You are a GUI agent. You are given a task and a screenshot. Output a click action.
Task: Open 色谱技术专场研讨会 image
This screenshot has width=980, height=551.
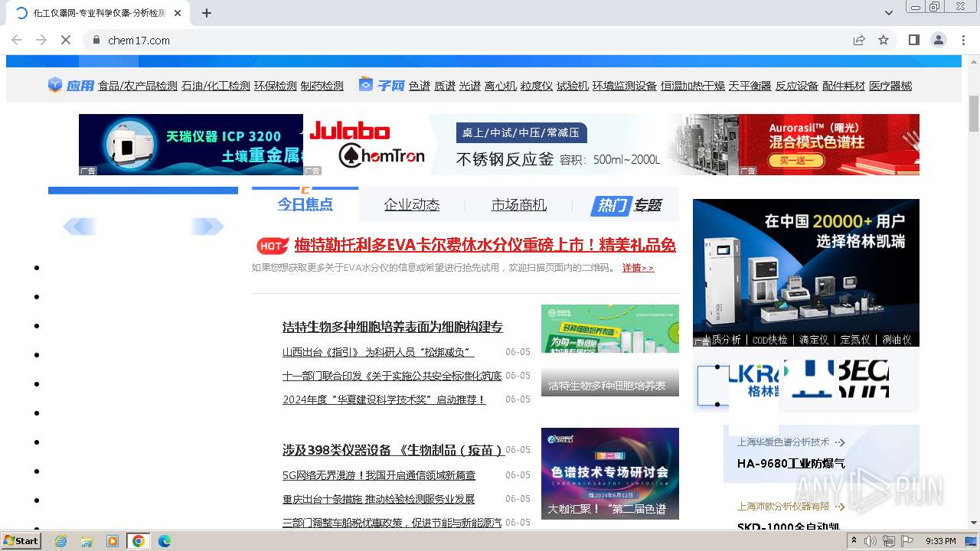[x=610, y=473]
